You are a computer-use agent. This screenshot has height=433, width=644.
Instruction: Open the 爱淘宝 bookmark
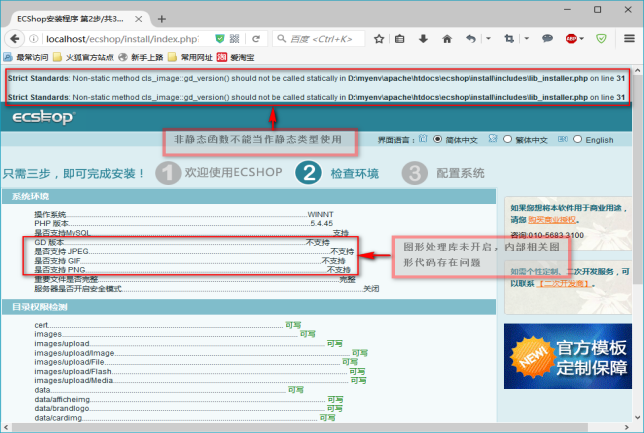tap(236, 57)
